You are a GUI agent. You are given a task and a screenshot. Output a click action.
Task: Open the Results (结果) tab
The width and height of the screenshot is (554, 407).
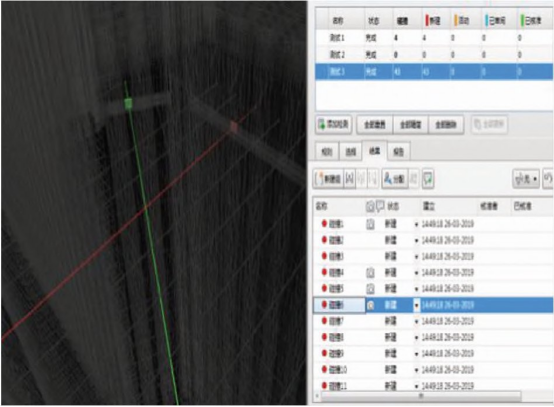pos(375,151)
